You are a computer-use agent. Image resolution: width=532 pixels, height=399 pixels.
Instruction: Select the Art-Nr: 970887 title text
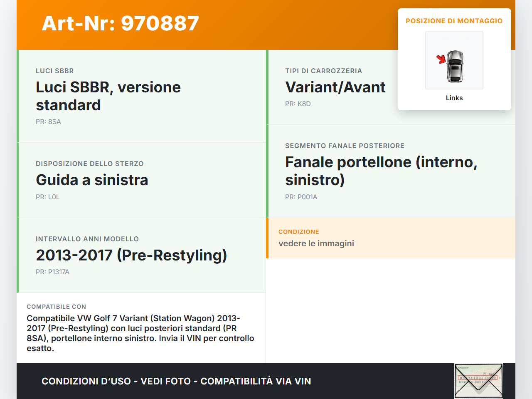[120, 24]
